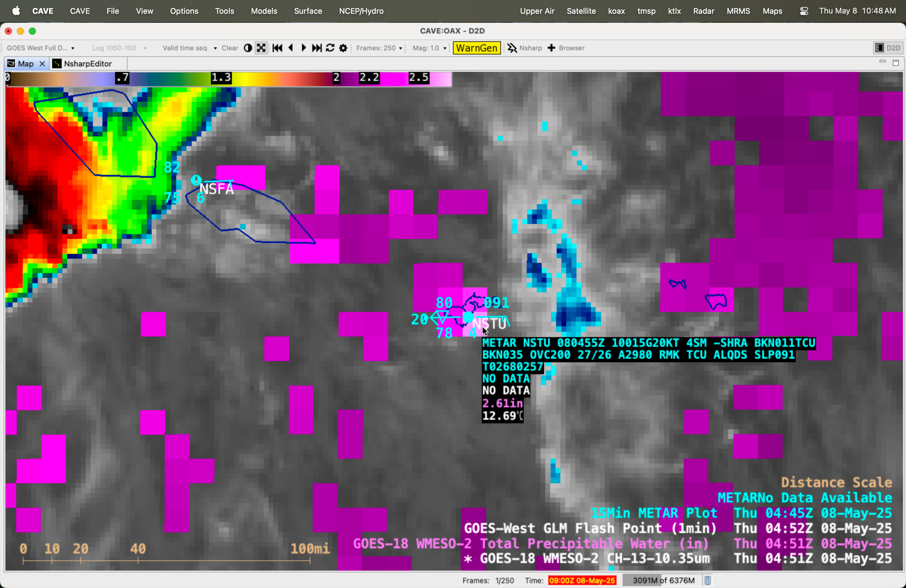
Task: Open the bold CAVE application menu
Action: pyautogui.click(x=43, y=11)
